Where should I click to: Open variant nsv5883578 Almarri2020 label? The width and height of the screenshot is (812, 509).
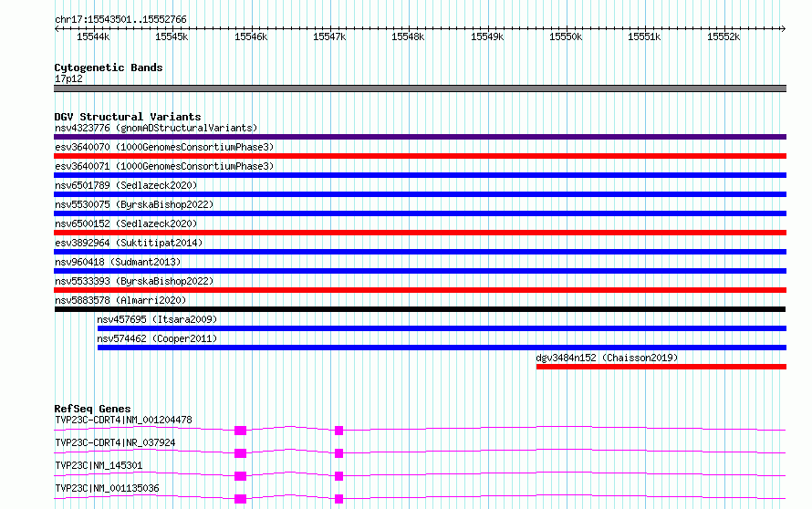[x=120, y=300]
